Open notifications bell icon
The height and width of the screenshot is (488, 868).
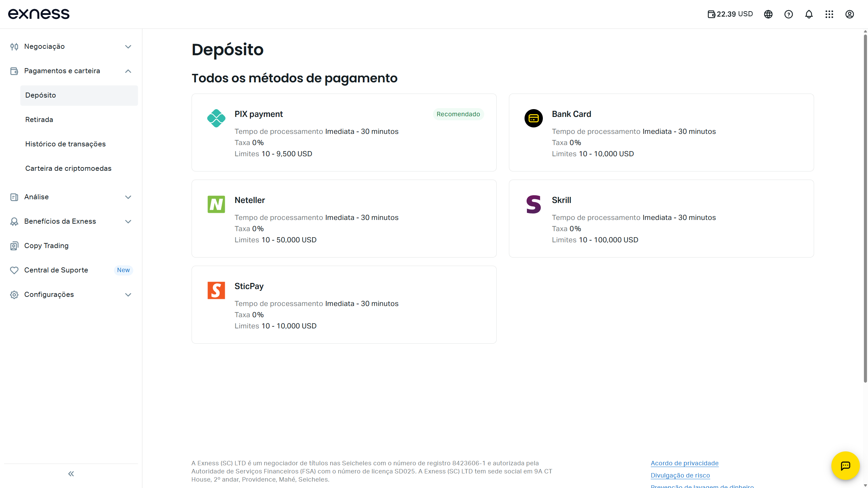click(809, 14)
